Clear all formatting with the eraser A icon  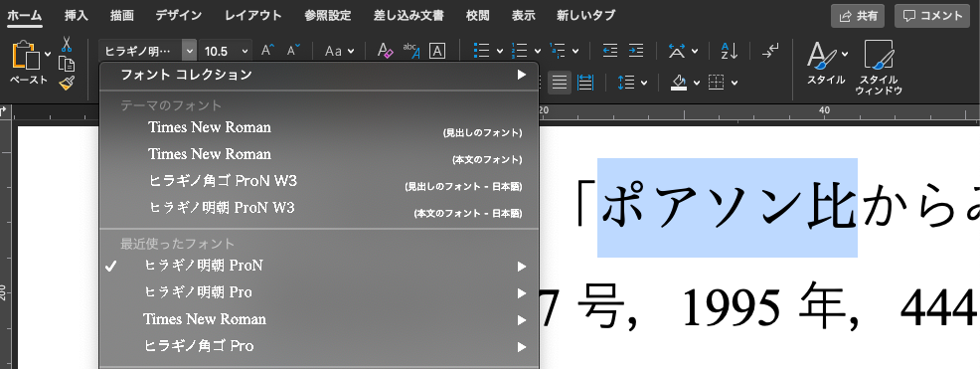click(386, 51)
